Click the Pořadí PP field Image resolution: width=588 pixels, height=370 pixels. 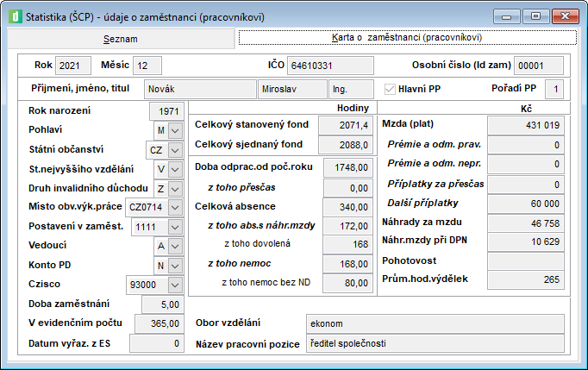(x=554, y=89)
